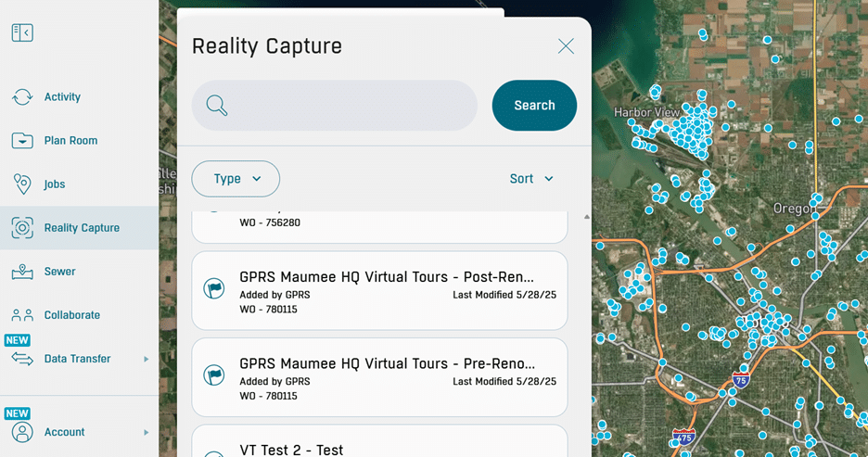Click the I-75 highway shield on the map
The height and width of the screenshot is (457, 868).
pos(741,379)
